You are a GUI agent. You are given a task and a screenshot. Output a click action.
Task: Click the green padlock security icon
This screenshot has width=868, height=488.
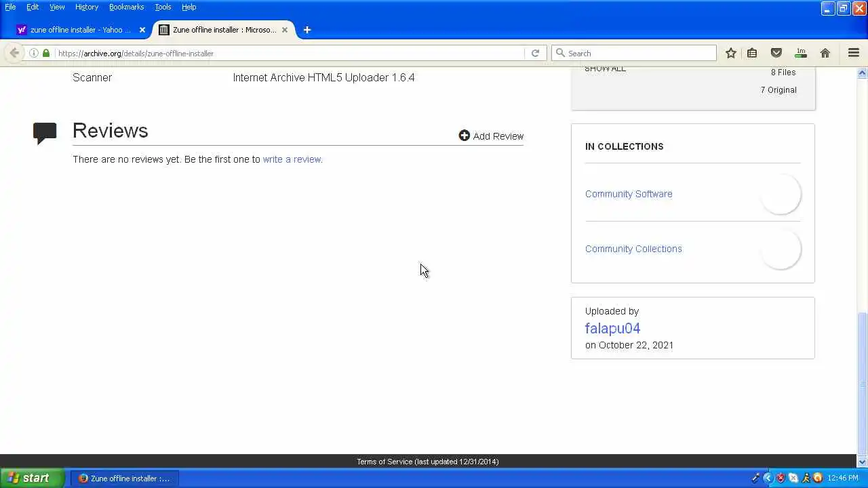(x=46, y=53)
